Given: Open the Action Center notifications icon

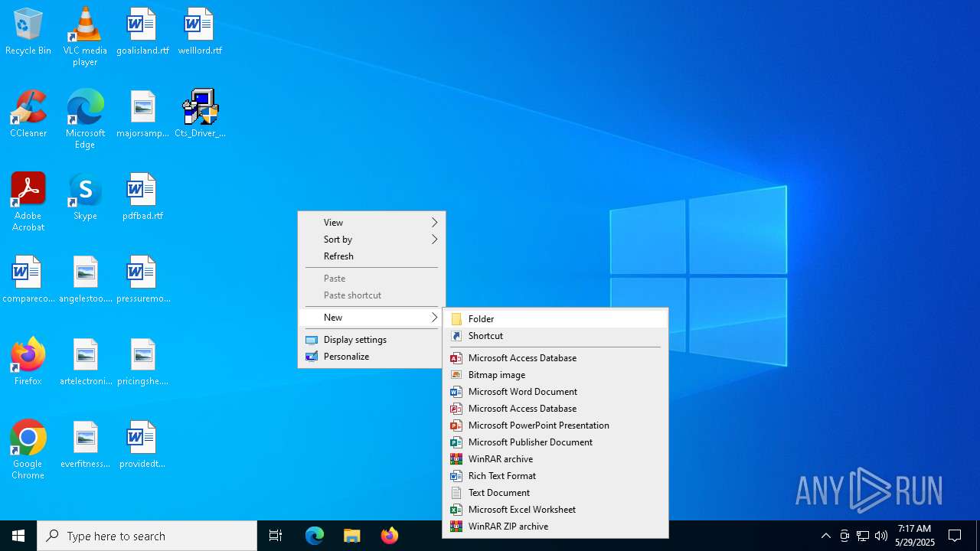Looking at the screenshot, I should [955, 536].
